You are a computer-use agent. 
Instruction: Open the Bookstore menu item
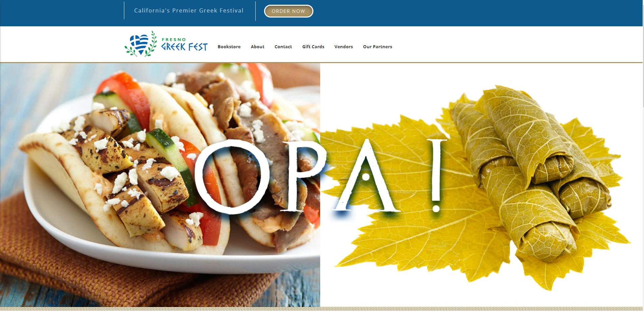click(229, 47)
